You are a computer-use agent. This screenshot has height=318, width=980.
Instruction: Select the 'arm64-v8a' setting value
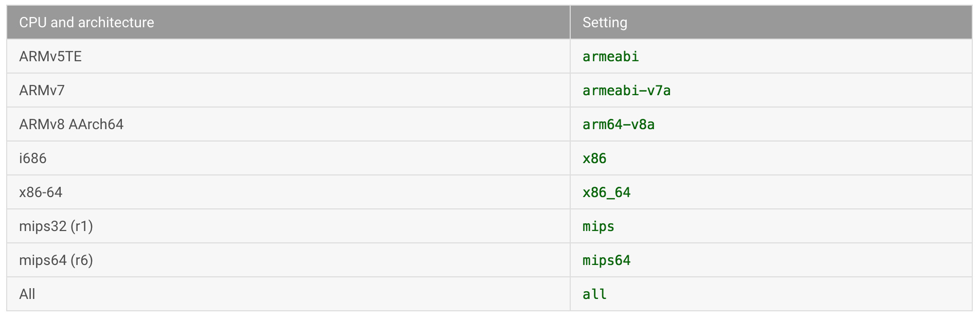coord(618,125)
